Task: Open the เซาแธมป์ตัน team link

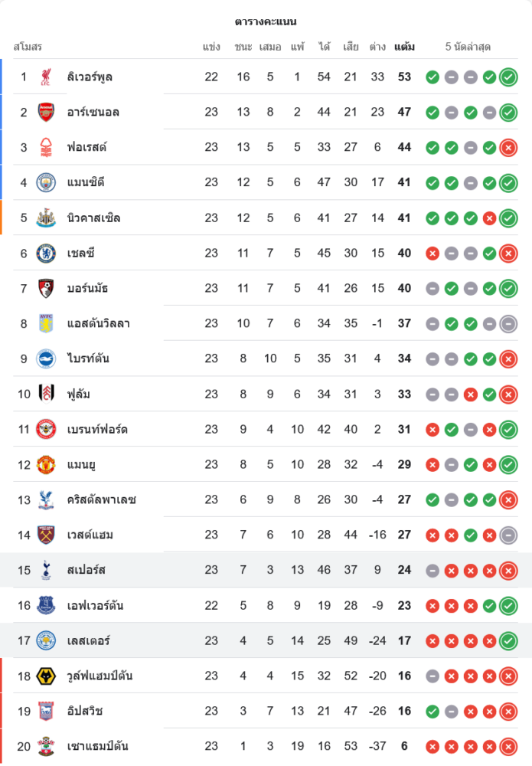Action: [x=97, y=746]
